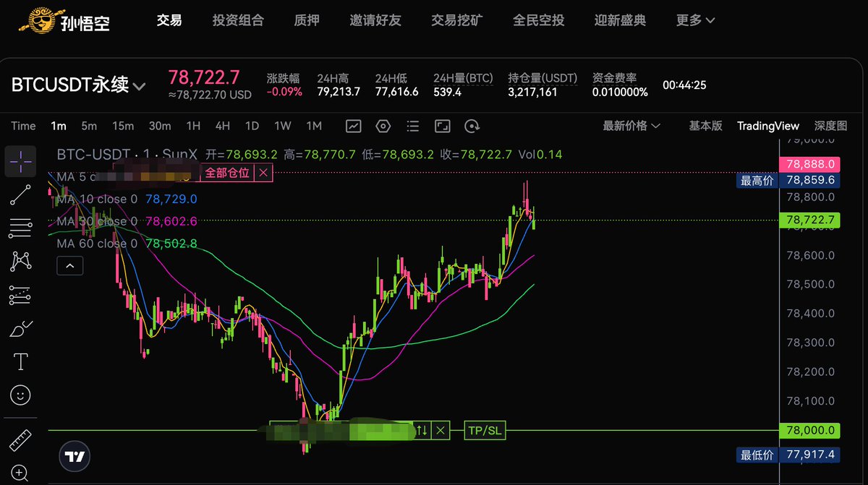Click the TP/SL button on the order line
This screenshot has width=868, height=485.
[484, 431]
